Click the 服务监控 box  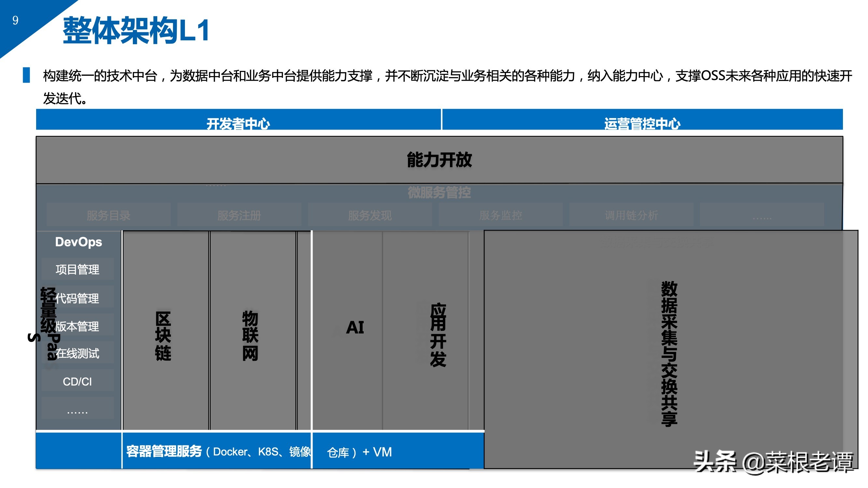500,215
